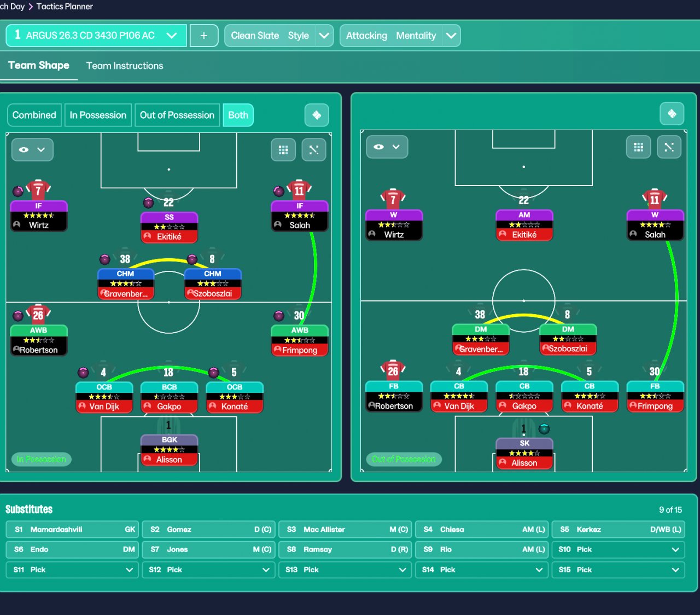Viewport: 700px width, 615px height.
Task: Open the ARGUS 26.3 tactic selector dropdown
Action: click(96, 36)
